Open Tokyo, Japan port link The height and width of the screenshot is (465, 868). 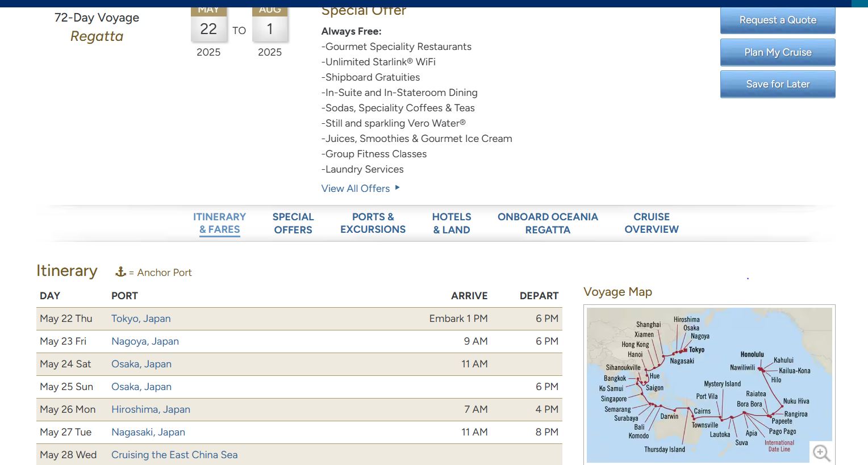pyautogui.click(x=141, y=319)
